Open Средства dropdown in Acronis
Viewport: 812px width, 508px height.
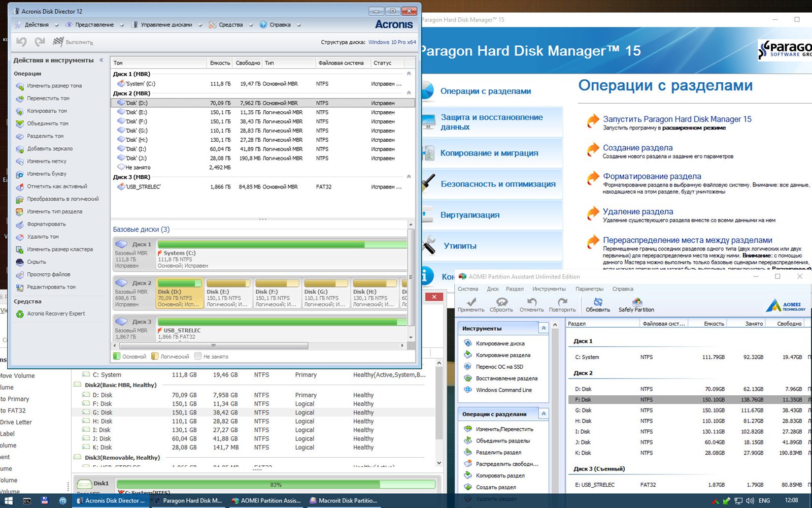230,25
